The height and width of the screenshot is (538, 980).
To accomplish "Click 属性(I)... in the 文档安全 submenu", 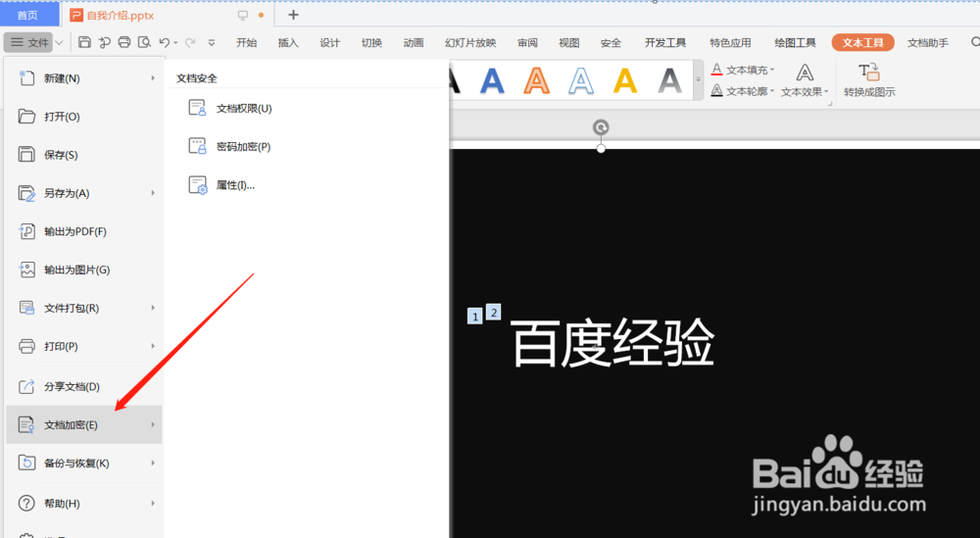I will pos(221,185).
